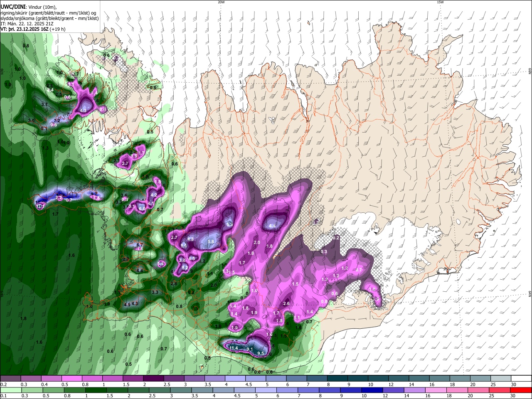Pick the dark mauve swatch marked 0.2 on the upper scale
This screenshot has width=532, height=399.
[x=10, y=379]
